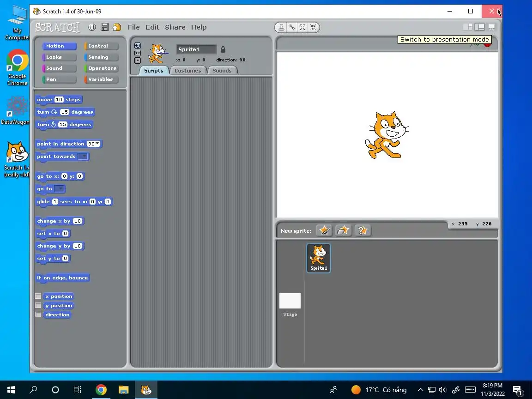The width and height of the screenshot is (532, 399).
Task: Set rotation style to left-right flip
Action: click(138, 53)
